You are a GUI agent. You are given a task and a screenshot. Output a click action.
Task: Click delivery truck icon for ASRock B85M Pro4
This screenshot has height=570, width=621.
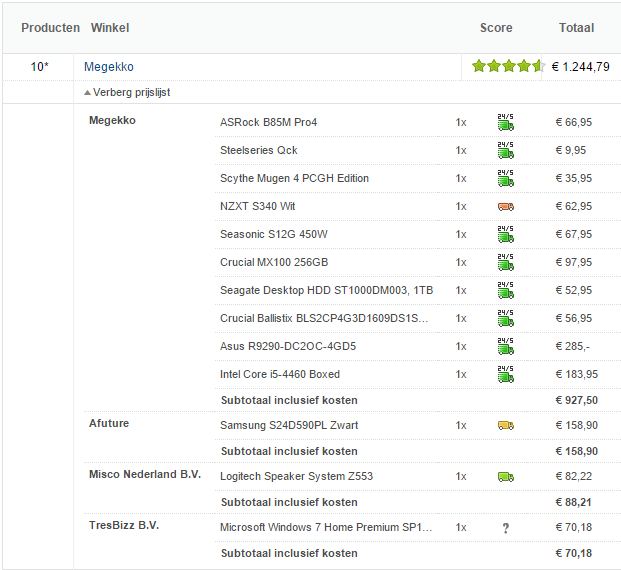(x=506, y=122)
